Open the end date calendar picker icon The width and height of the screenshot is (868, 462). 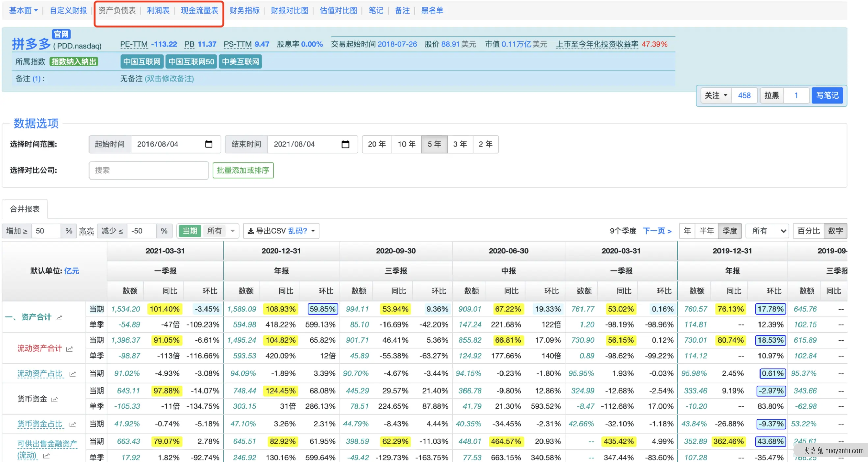pos(345,144)
